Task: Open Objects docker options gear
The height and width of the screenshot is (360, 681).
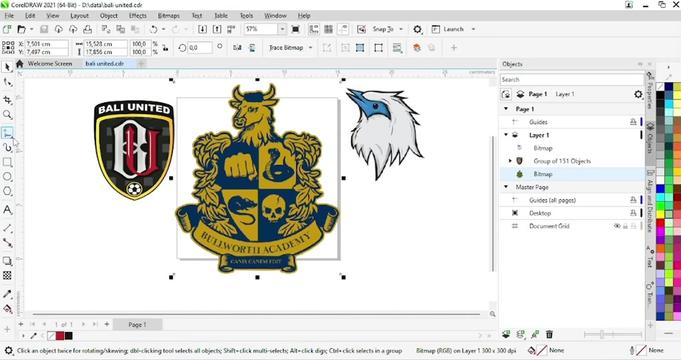Action: click(638, 94)
